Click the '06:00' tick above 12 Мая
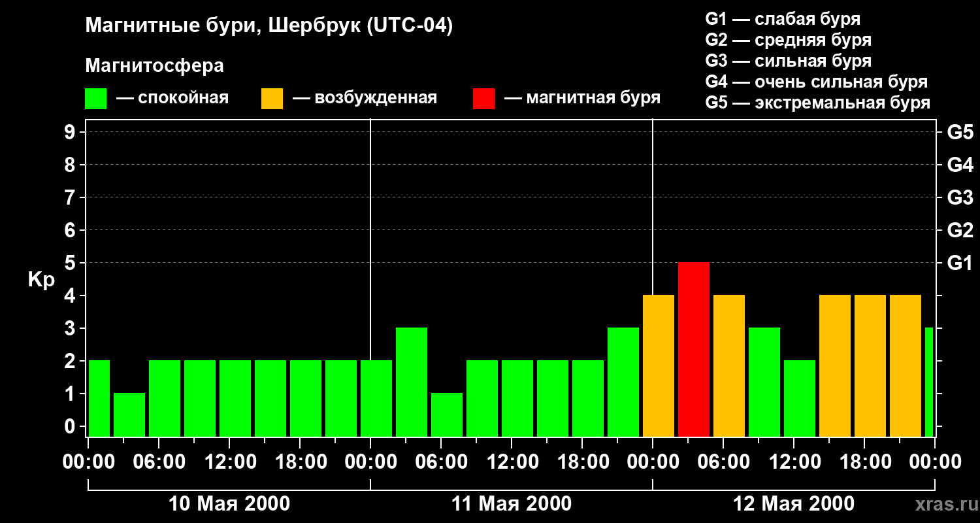Viewport: 980px width, 523px height. tap(723, 462)
